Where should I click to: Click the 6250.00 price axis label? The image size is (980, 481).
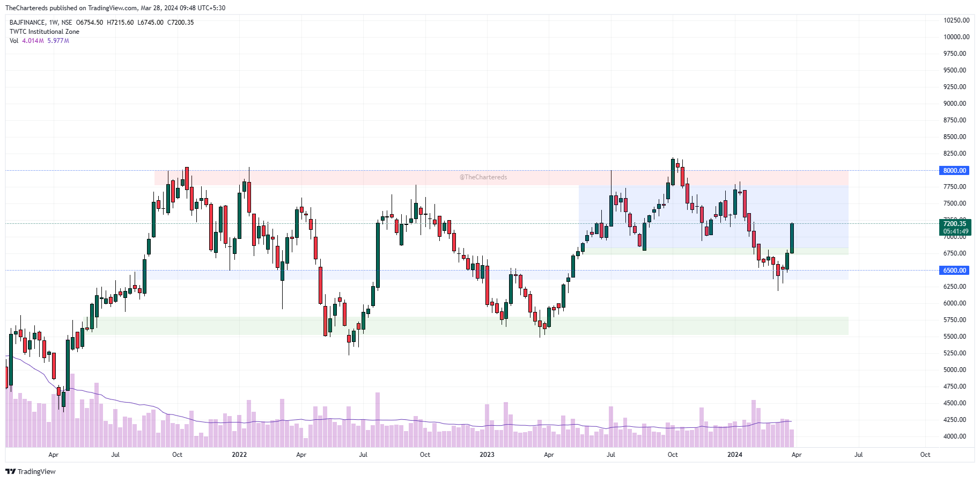pyautogui.click(x=955, y=287)
